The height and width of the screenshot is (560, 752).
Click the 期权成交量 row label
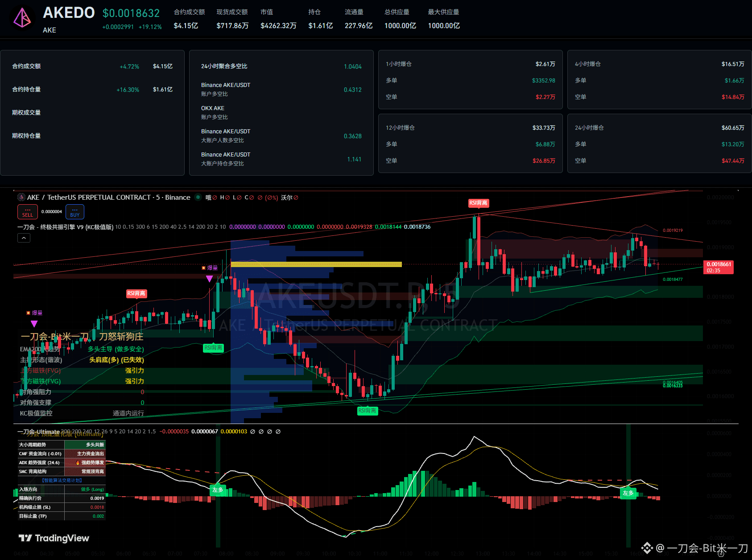tap(26, 113)
